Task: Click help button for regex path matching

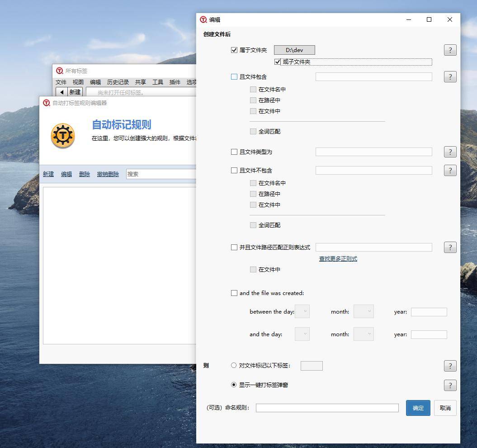Action: [450, 248]
